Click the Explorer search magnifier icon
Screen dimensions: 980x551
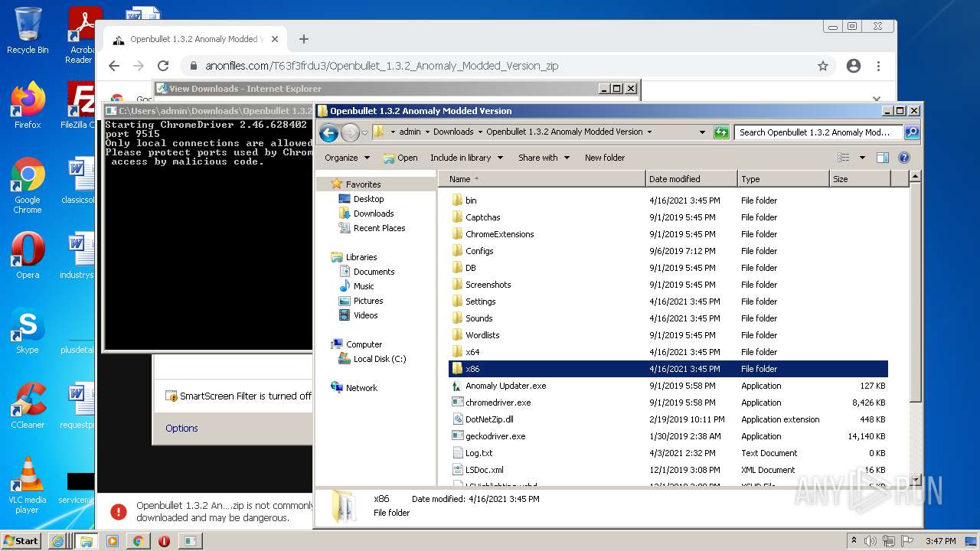(x=911, y=132)
